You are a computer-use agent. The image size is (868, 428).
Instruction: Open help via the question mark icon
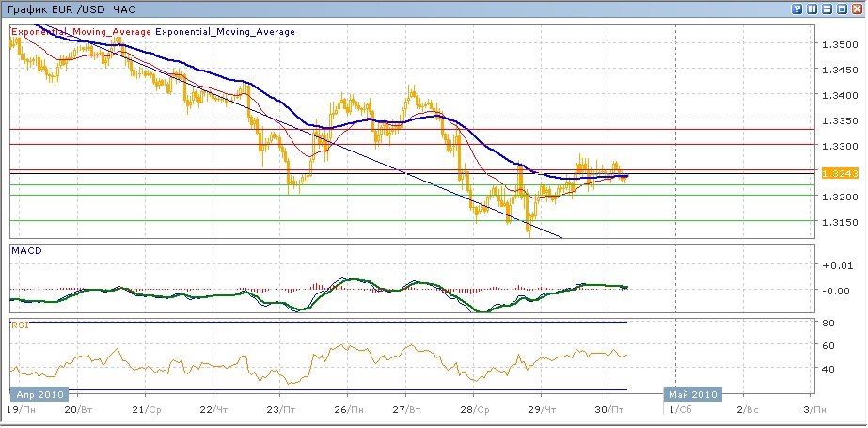tap(797, 8)
